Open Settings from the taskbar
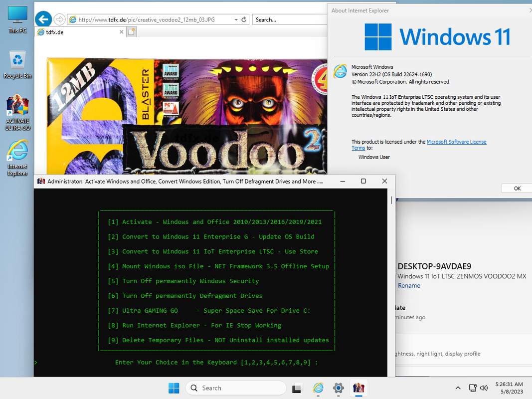This screenshot has width=532, height=399. pyautogui.click(x=338, y=388)
